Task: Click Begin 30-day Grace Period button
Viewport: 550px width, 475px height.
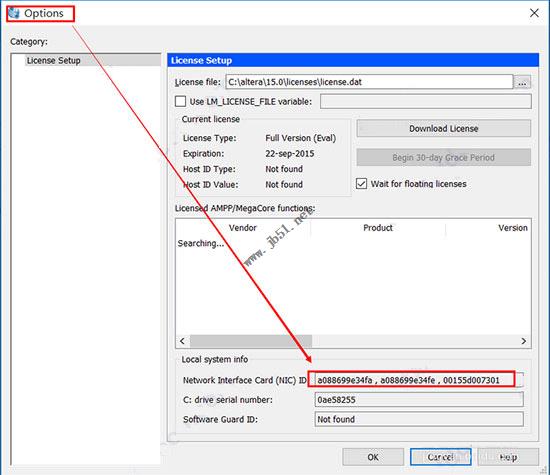Action: coord(444,158)
